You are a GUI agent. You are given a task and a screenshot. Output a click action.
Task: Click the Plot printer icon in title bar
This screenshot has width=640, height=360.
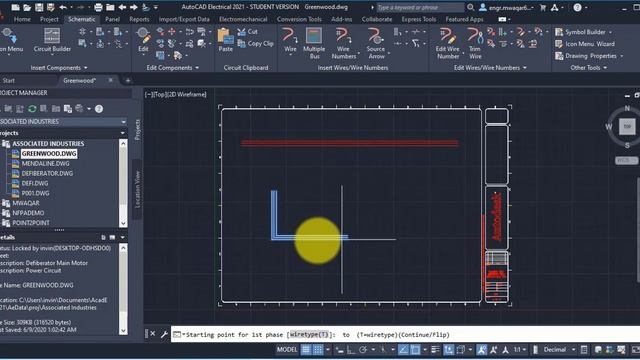(x=98, y=7)
